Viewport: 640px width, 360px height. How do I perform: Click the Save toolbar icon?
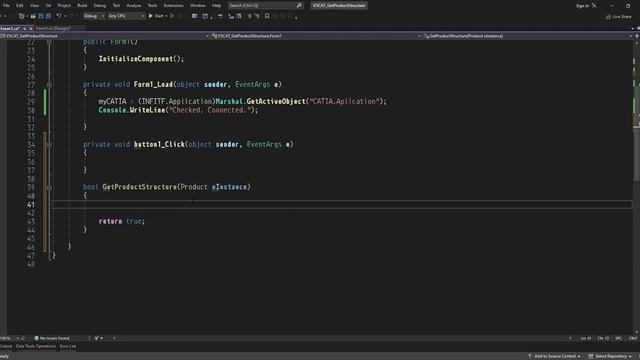click(41, 16)
